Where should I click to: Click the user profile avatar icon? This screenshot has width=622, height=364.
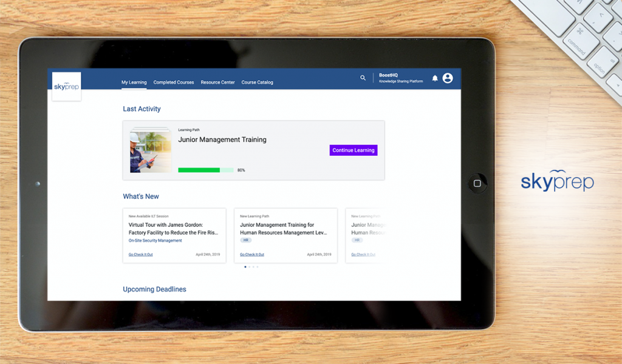pyautogui.click(x=448, y=78)
